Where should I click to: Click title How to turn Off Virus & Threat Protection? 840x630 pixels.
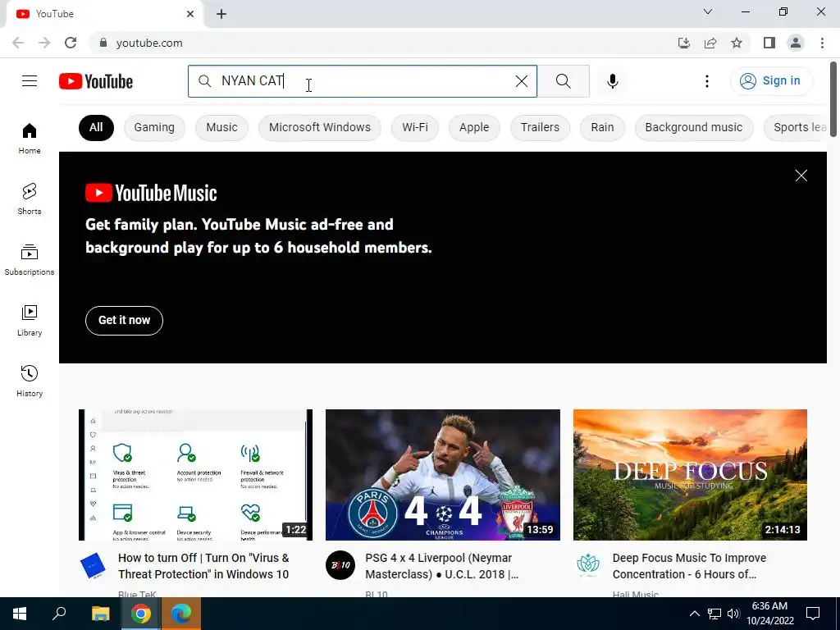click(203, 566)
